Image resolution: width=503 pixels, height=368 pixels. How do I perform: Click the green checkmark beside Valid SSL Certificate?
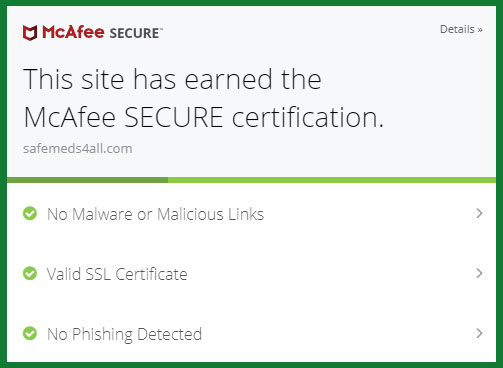[x=30, y=273]
